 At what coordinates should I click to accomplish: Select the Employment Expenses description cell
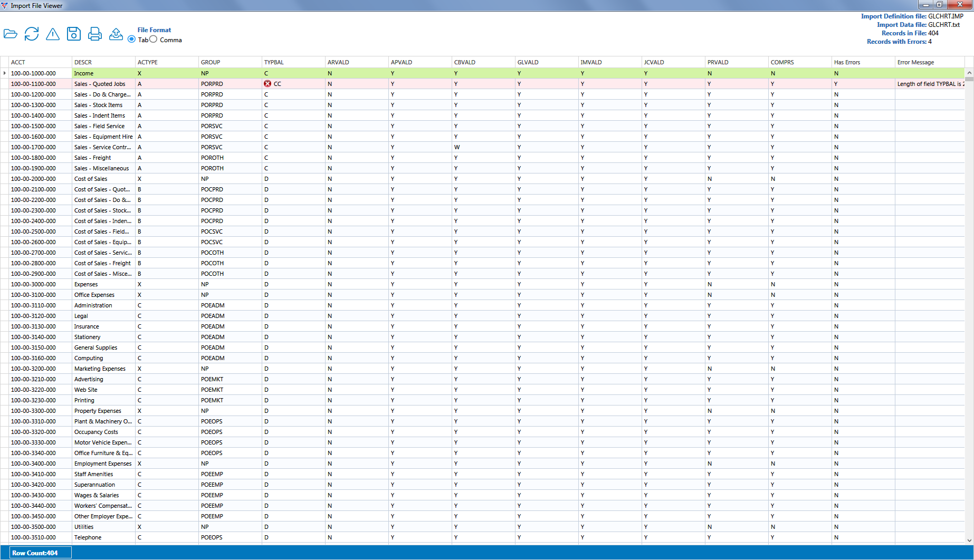click(103, 464)
